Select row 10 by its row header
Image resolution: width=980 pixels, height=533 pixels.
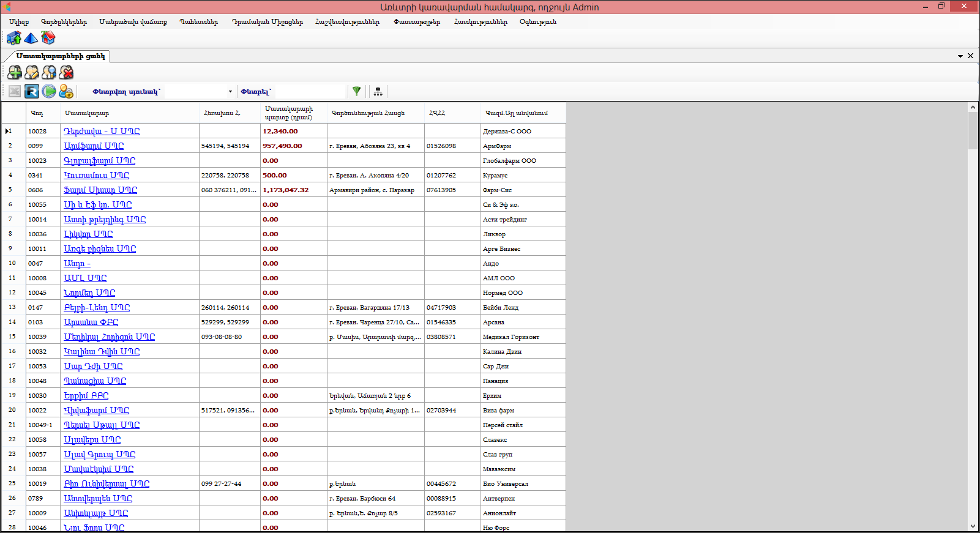click(13, 263)
